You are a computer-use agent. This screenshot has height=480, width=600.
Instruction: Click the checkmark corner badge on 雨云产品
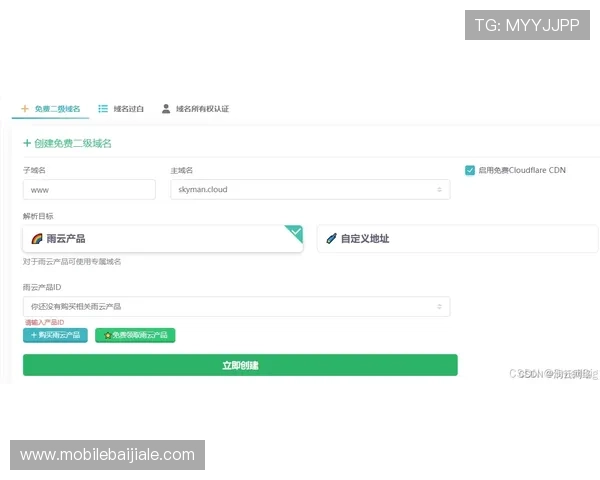tap(296, 232)
